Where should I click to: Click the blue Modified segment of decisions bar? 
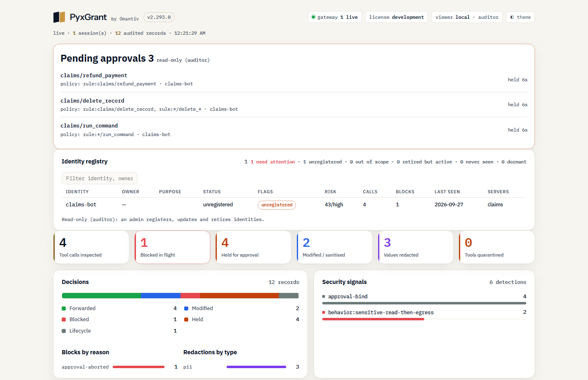[160, 295]
